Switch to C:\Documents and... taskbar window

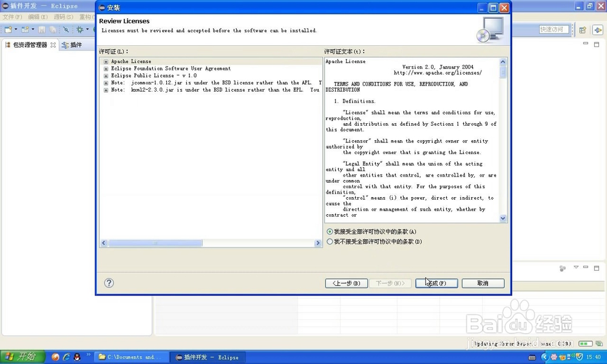pos(132,357)
